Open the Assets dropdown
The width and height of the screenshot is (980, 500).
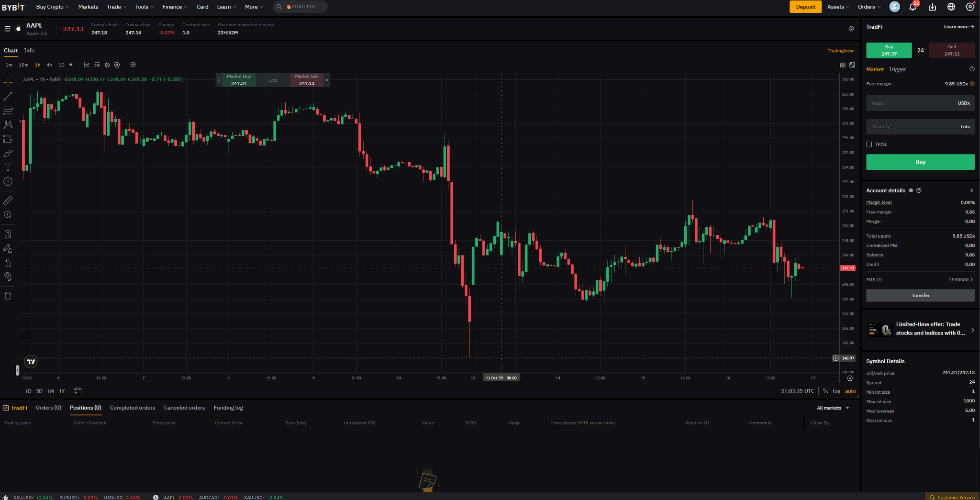point(838,7)
